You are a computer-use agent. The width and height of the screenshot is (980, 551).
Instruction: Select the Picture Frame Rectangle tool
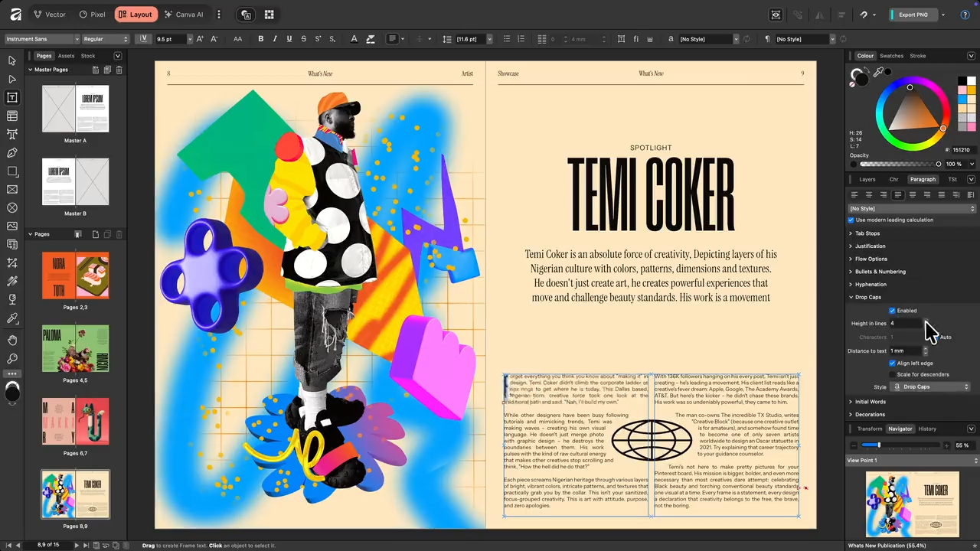11,190
